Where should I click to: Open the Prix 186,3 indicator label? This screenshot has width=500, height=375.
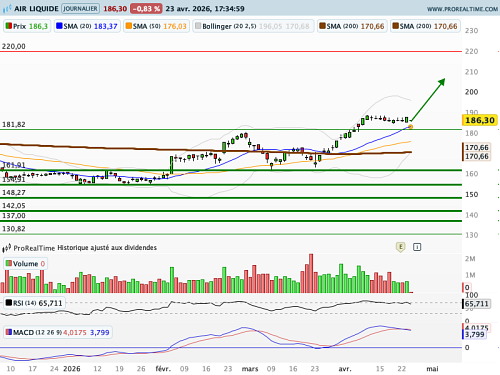[27, 26]
